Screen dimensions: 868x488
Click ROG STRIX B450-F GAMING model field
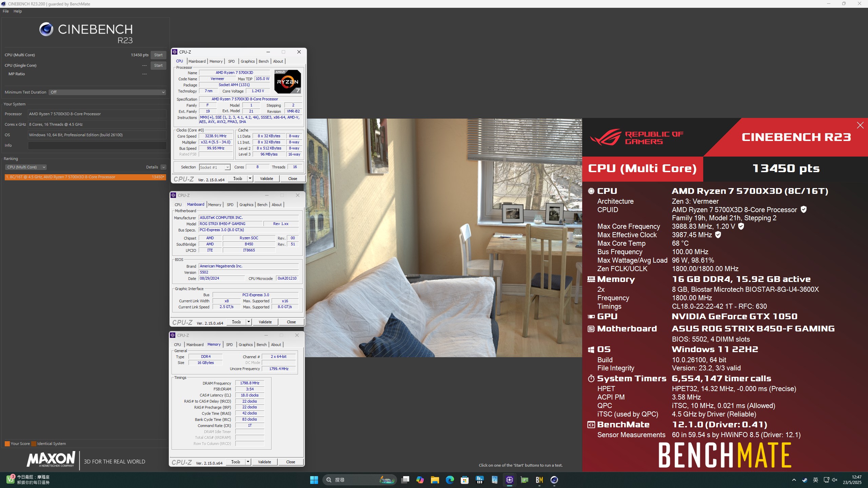click(231, 224)
